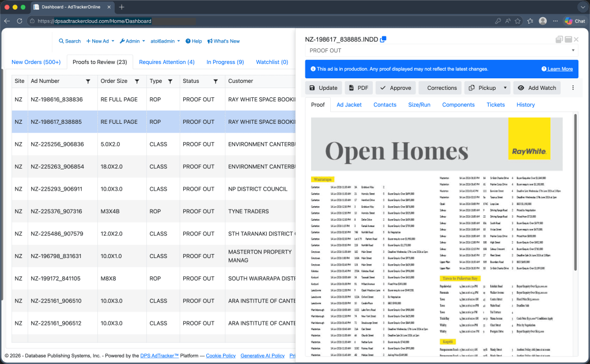The height and width of the screenshot is (364, 590).
Task: Select row NZ-198616_838836
Action: (153, 99)
